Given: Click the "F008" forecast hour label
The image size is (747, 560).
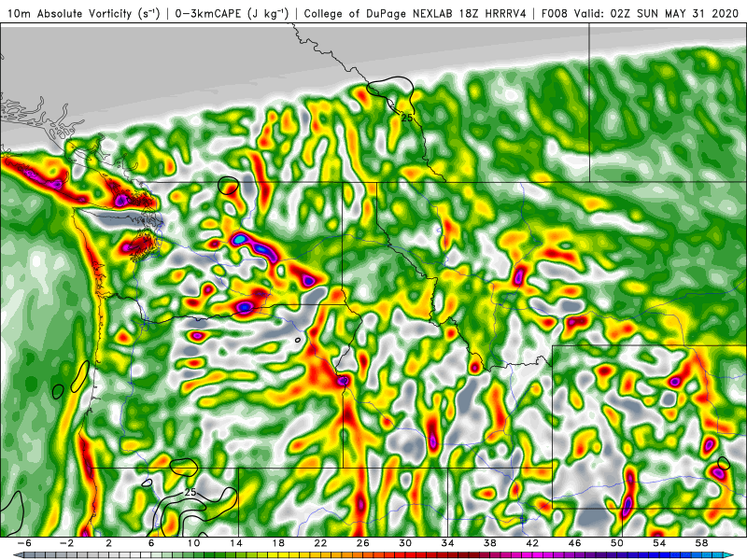Looking at the screenshot, I should (555, 13).
